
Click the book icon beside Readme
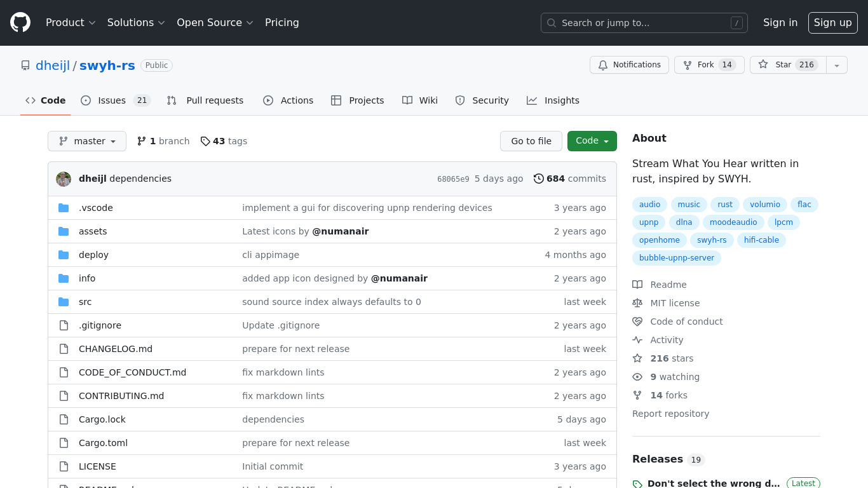pos(637,285)
